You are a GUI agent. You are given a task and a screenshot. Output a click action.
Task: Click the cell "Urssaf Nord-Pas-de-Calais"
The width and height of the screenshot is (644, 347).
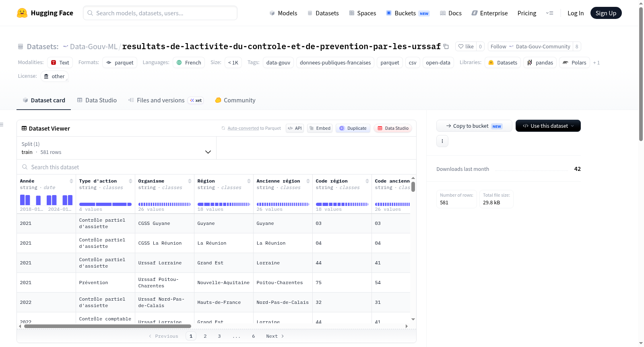(x=165, y=302)
